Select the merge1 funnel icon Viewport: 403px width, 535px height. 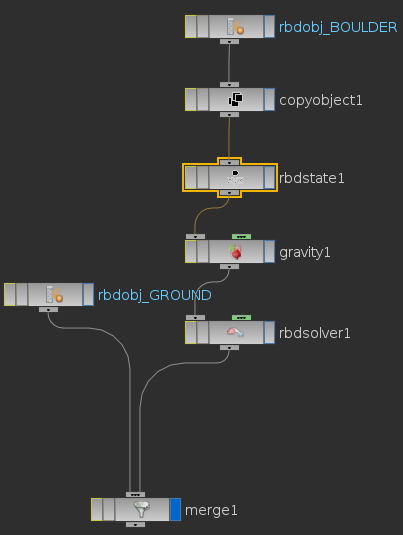142,509
